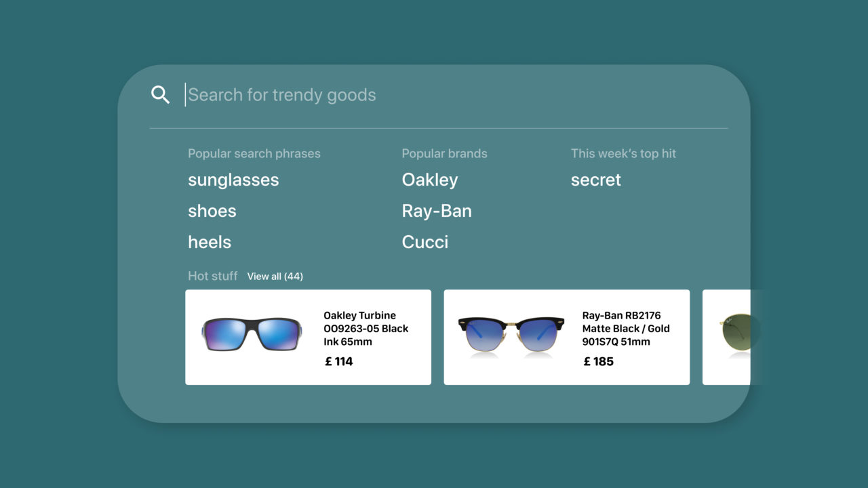Click the "Hot stuff" section heading
This screenshot has height=488, width=868.
[x=213, y=276]
